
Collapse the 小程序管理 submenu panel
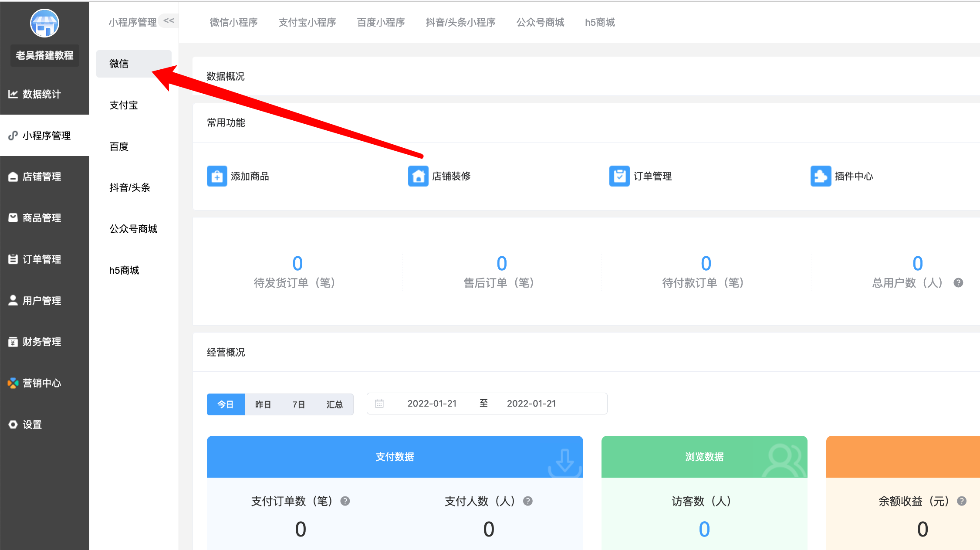click(x=169, y=20)
